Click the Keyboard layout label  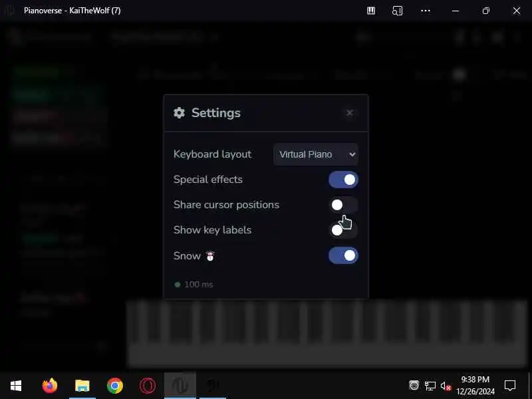(212, 154)
